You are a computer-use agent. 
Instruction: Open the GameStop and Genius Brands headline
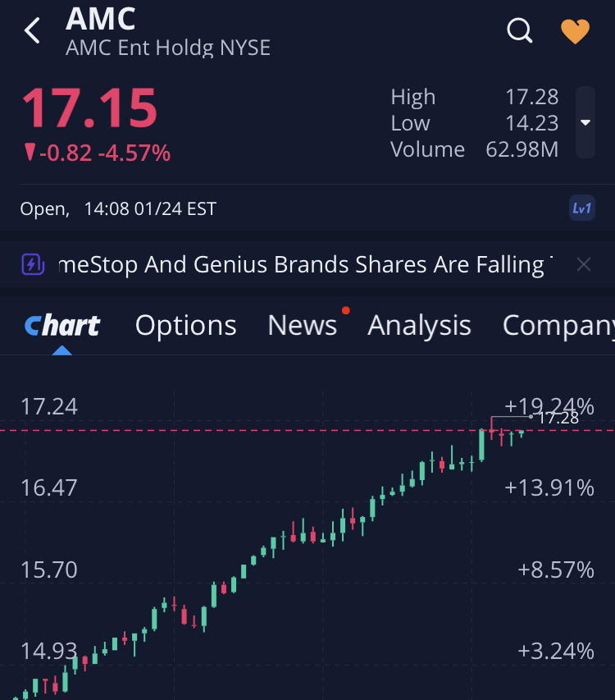click(x=302, y=265)
